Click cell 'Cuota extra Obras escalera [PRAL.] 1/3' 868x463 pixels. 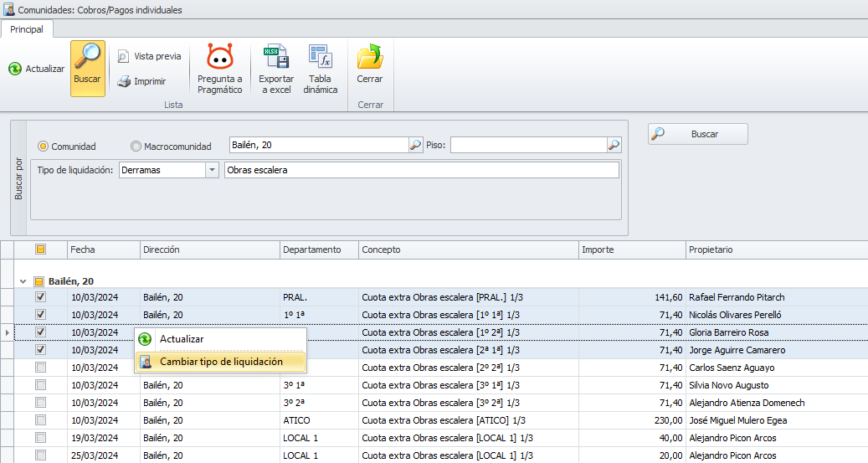(469, 297)
